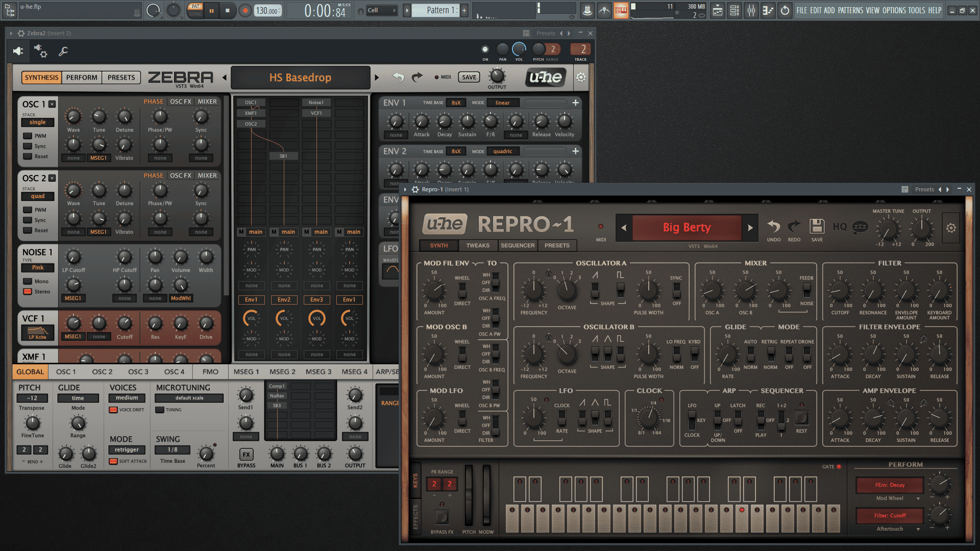The width and height of the screenshot is (980, 551).
Task: Click the tempo 130.000 field
Action: coord(267,10)
